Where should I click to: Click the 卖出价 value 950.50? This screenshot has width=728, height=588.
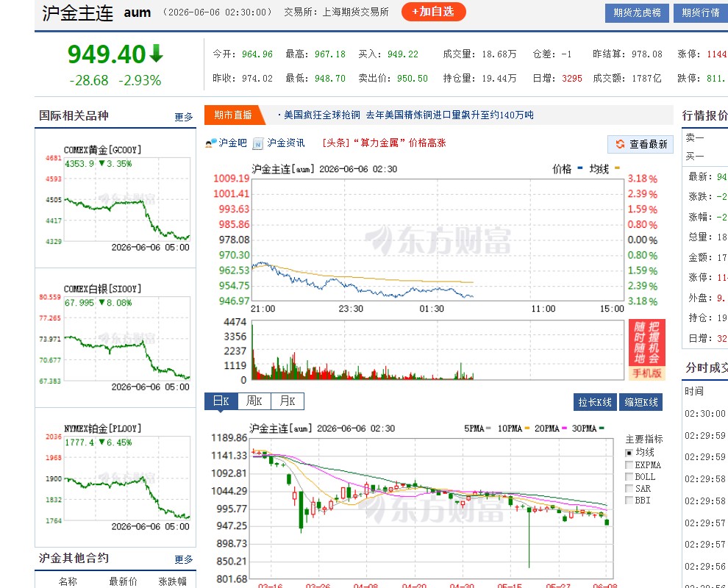point(413,78)
